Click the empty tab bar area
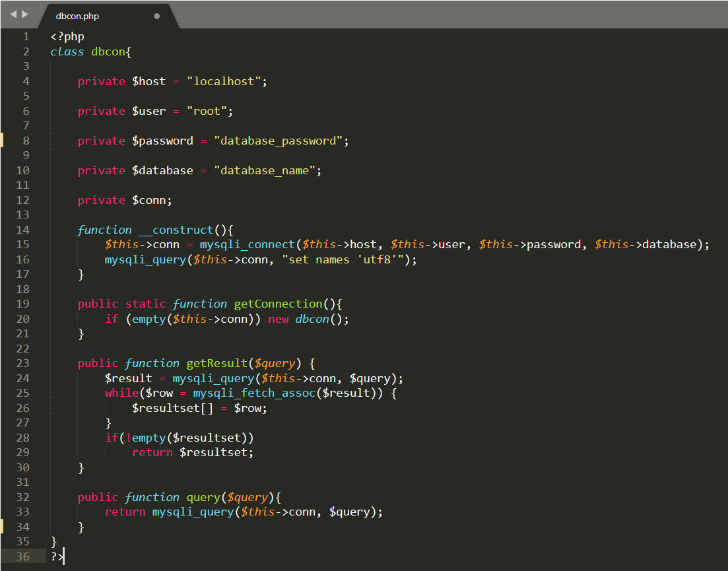 tap(449, 15)
